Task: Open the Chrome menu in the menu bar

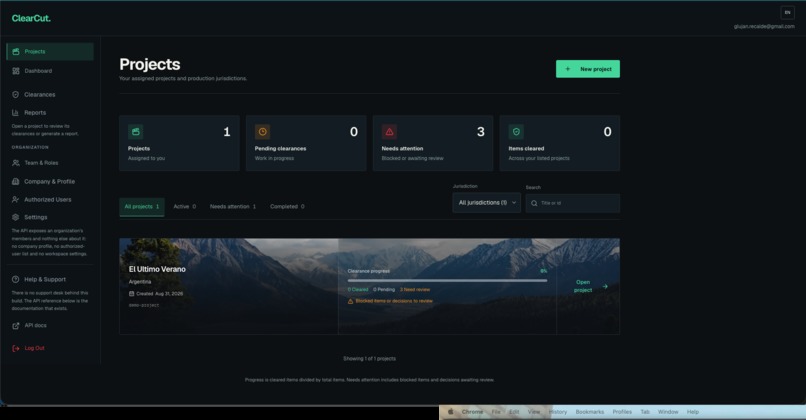Action: point(472,412)
